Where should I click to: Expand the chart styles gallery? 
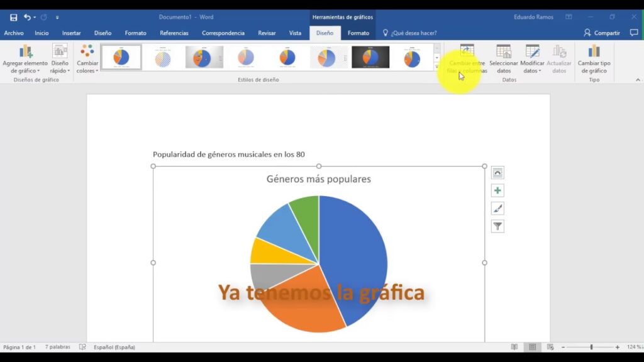pos(437,67)
